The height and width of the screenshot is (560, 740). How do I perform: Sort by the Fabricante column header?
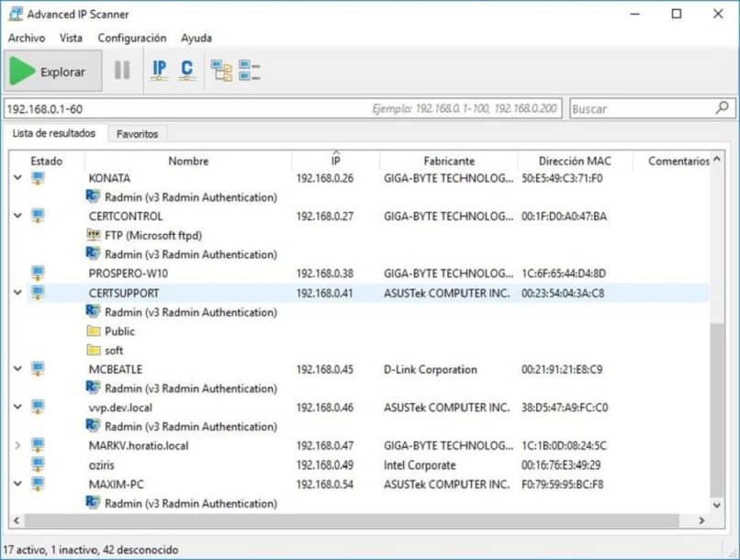point(449,161)
